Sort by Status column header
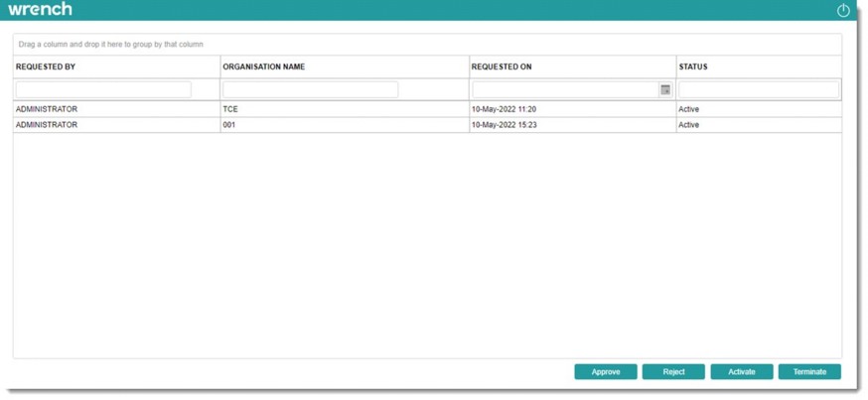 click(x=693, y=67)
